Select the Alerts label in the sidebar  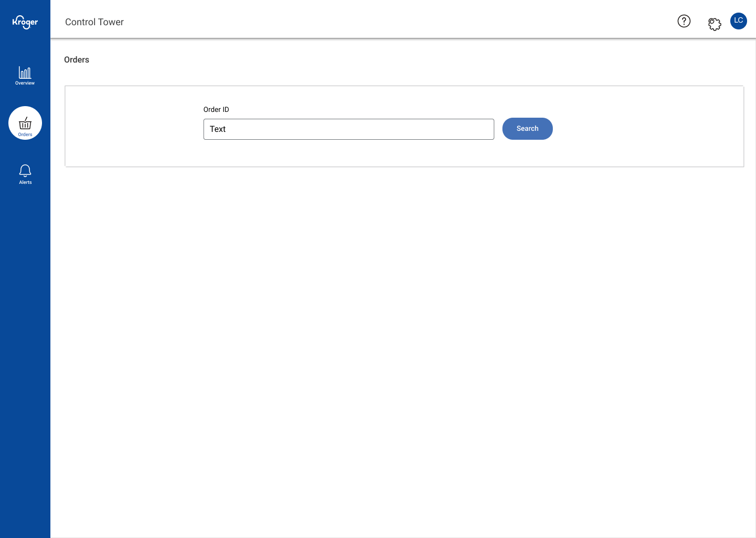coord(25,182)
